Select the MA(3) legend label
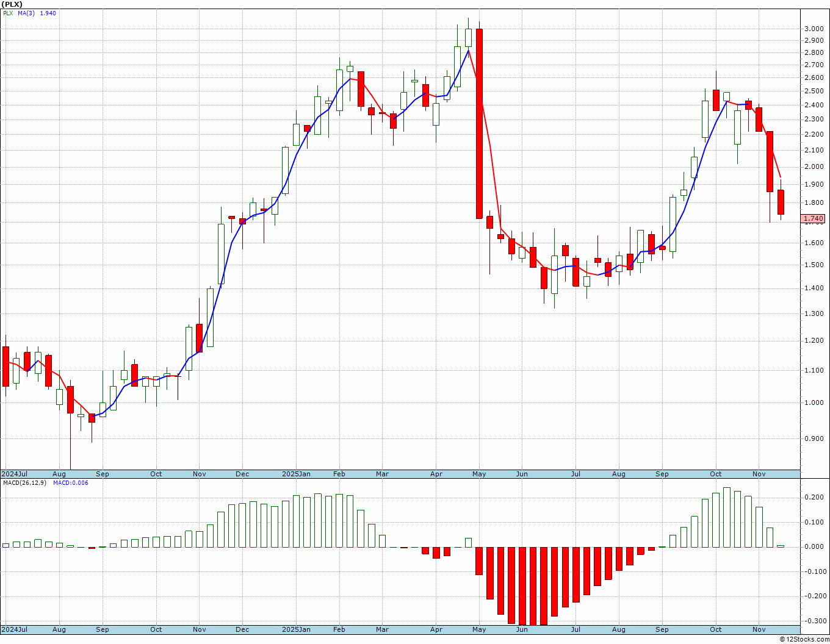Image resolution: width=830 pixels, height=644 pixels. point(26,13)
